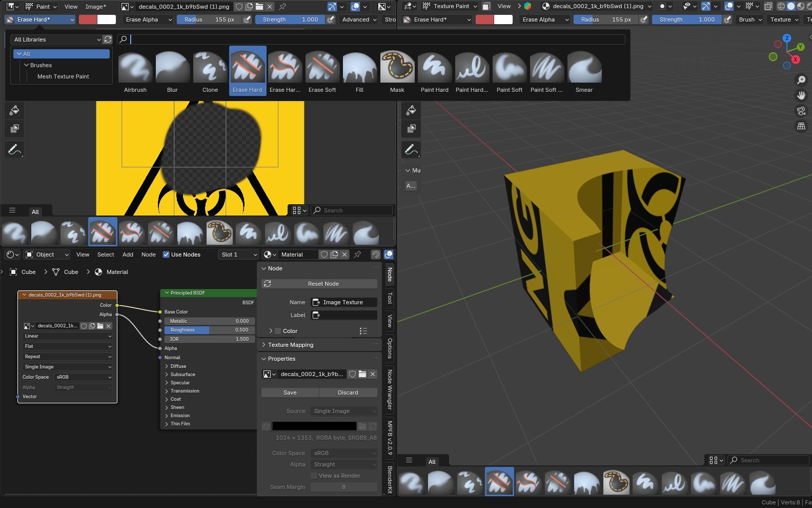Enable the Color checkbox in the Node panel

click(278, 331)
